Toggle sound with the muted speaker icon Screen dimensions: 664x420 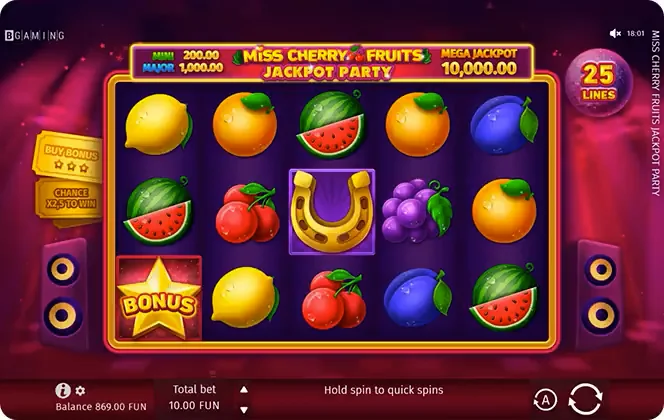coord(615,33)
